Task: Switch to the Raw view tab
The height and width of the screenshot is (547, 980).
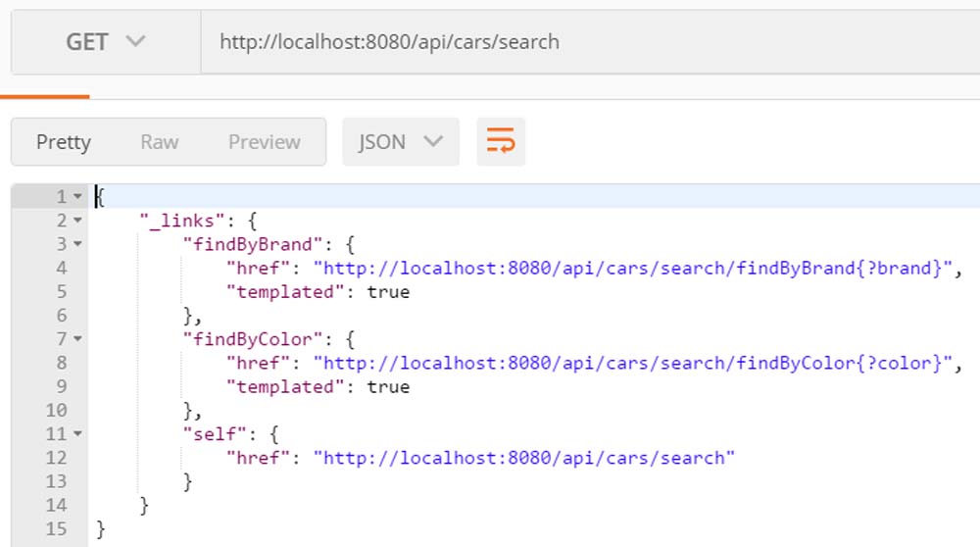Action: click(x=159, y=142)
